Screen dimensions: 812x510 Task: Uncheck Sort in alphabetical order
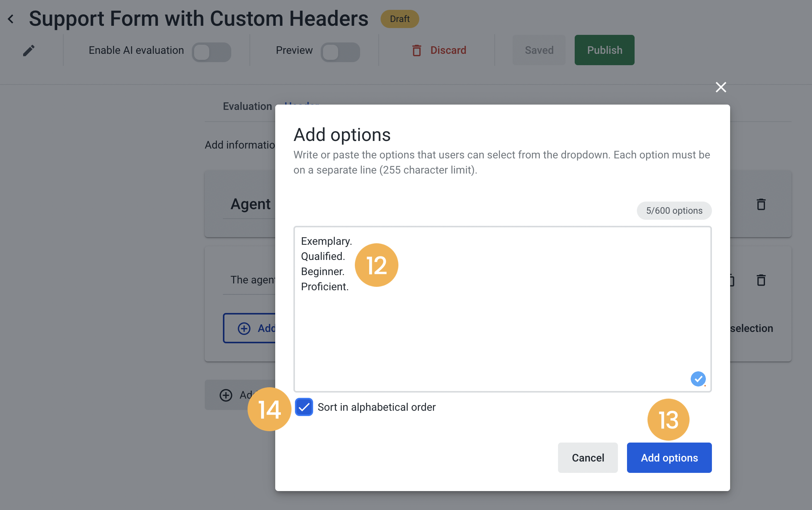click(304, 407)
